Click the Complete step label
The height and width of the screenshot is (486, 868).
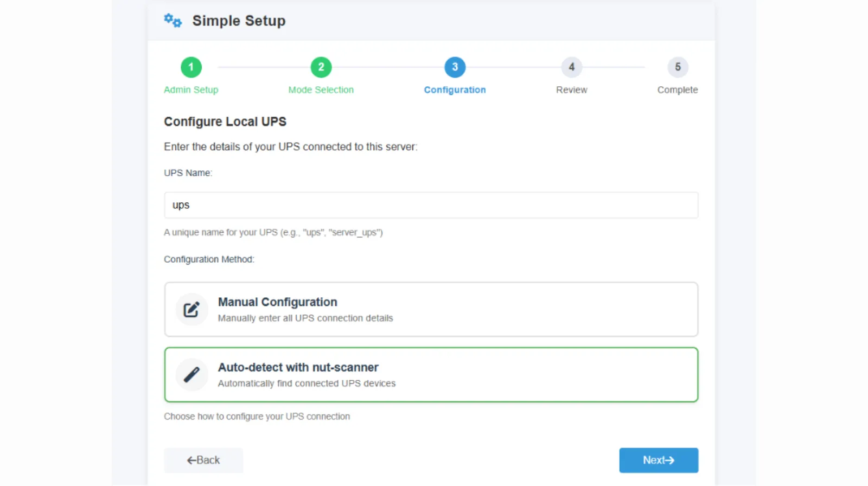[678, 90]
